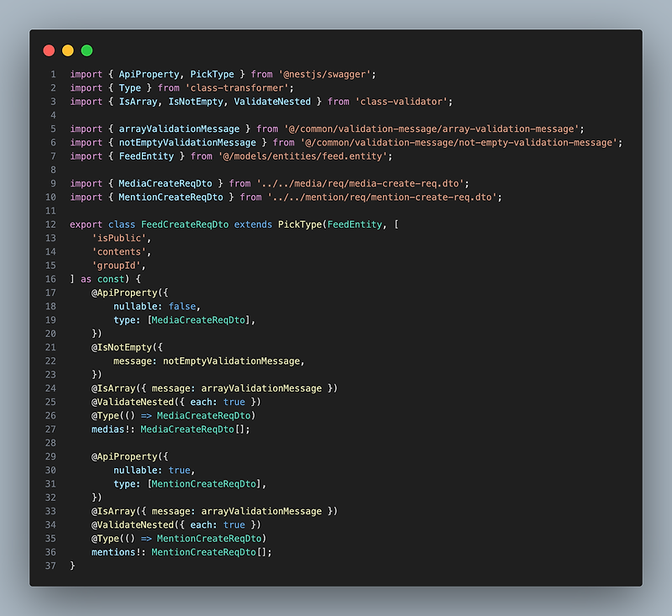Click the red close traffic light button

click(x=49, y=50)
